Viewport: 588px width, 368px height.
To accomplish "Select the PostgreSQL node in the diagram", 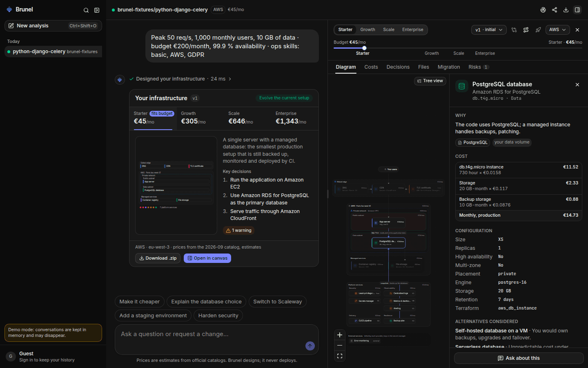I will point(388,242).
